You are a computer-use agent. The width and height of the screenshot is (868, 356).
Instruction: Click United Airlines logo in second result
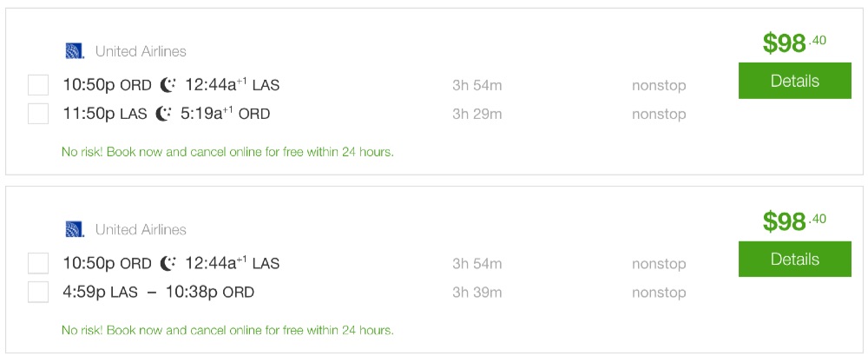point(75,229)
